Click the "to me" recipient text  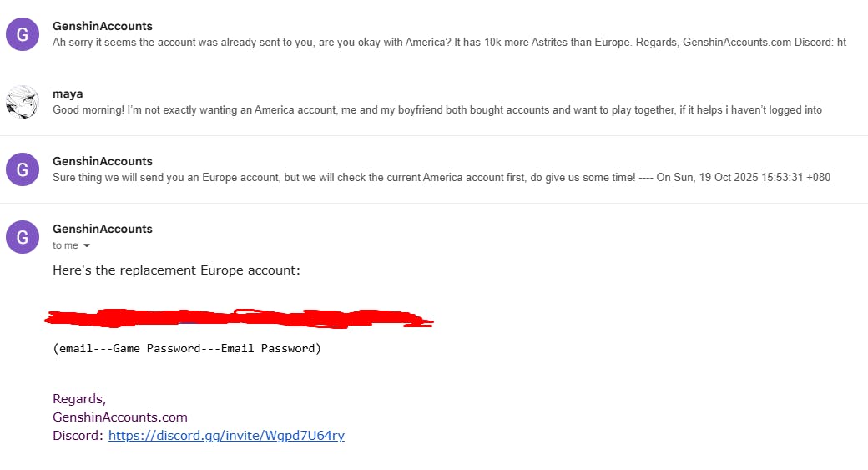click(65, 245)
